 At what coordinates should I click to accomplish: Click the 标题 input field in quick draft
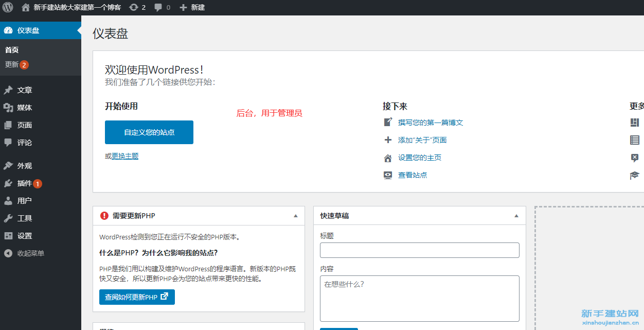click(x=419, y=250)
